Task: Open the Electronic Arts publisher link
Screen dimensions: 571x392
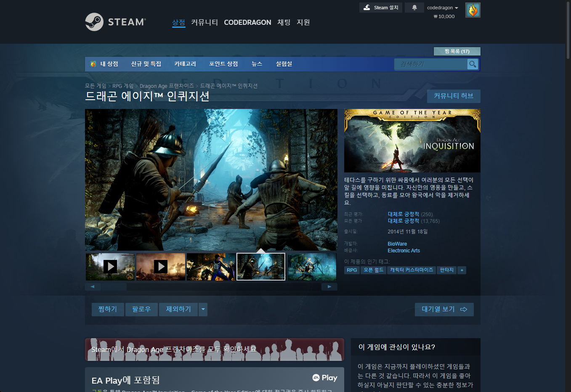Action: [x=404, y=251]
